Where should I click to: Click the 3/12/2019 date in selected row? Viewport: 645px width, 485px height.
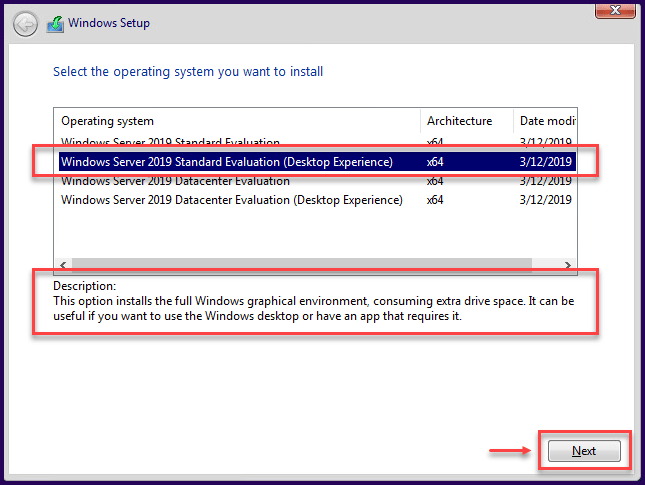[x=545, y=162]
